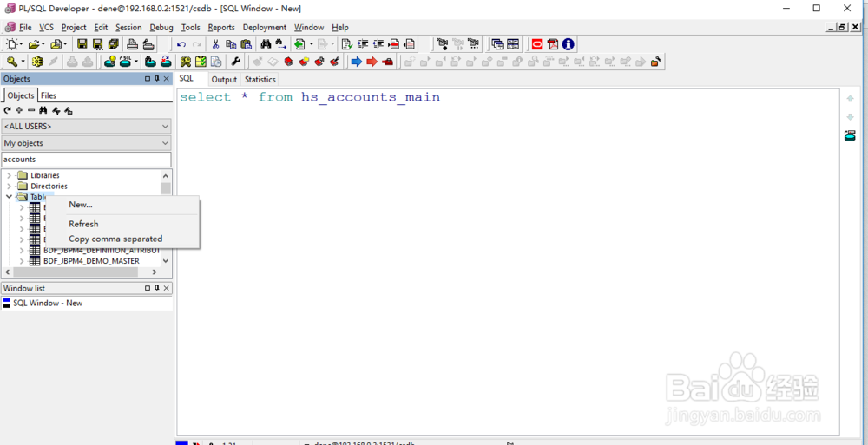Open the Deployment menu
This screenshot has height=445, width=868.
tap(265, 27)
